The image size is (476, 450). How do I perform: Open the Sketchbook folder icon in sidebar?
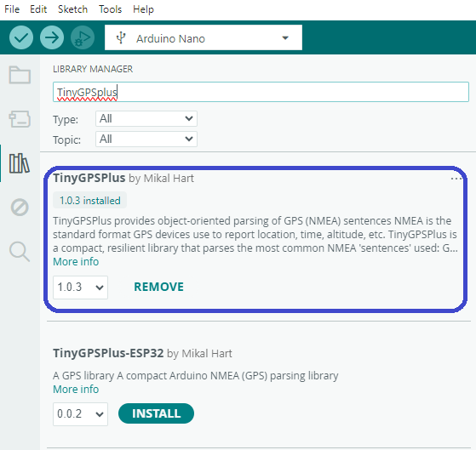pyautogui.click(x=20, y=75)
